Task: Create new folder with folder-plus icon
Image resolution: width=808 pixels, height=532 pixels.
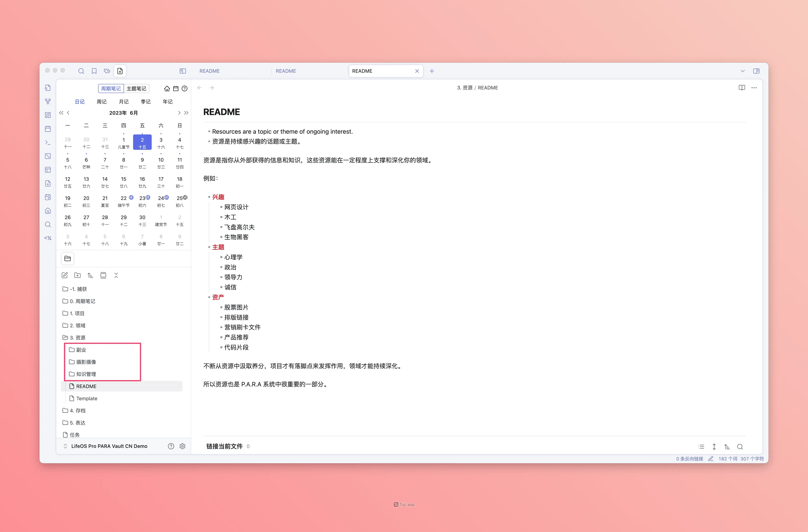Action: 77,275
